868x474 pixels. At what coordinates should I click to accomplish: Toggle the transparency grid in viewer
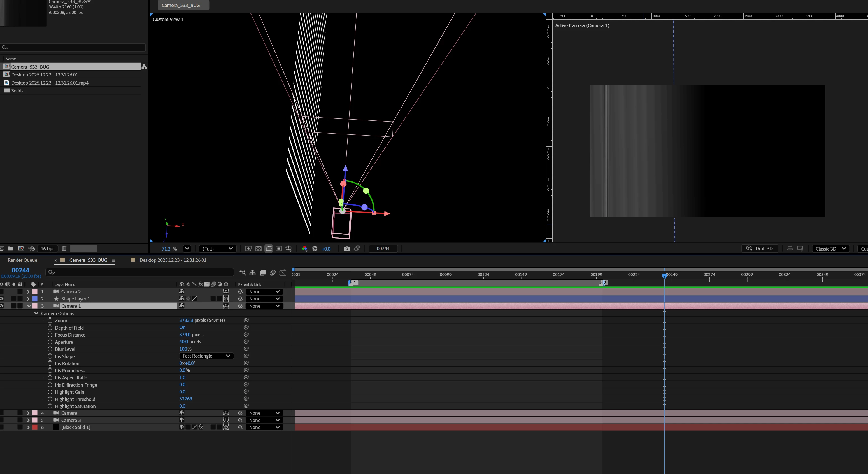tap(259, 249)
